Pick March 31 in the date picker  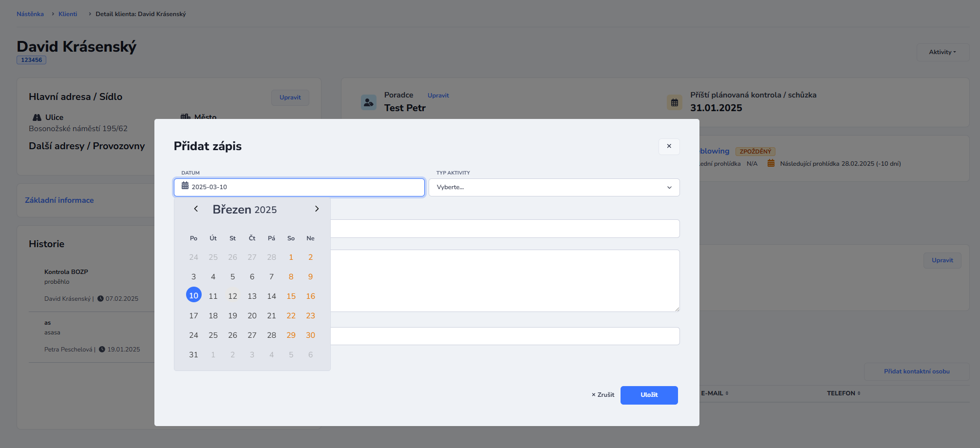click(193, 355)
